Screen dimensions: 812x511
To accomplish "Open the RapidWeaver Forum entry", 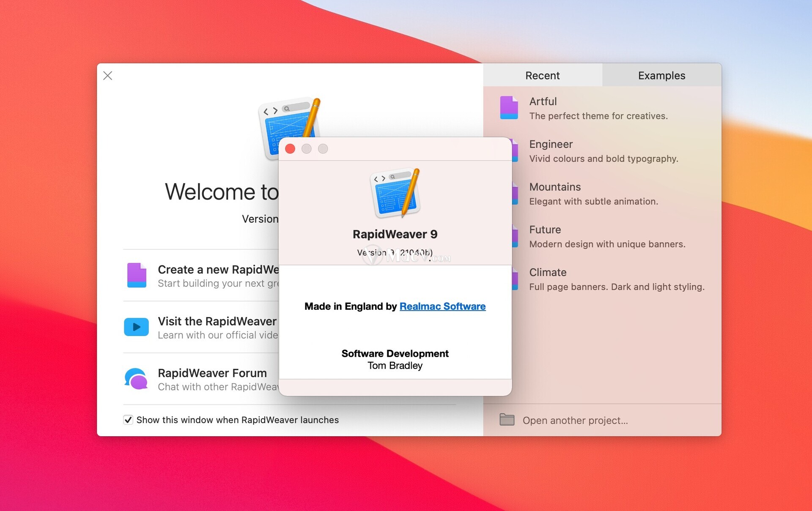I will click(x=201, y=379).
